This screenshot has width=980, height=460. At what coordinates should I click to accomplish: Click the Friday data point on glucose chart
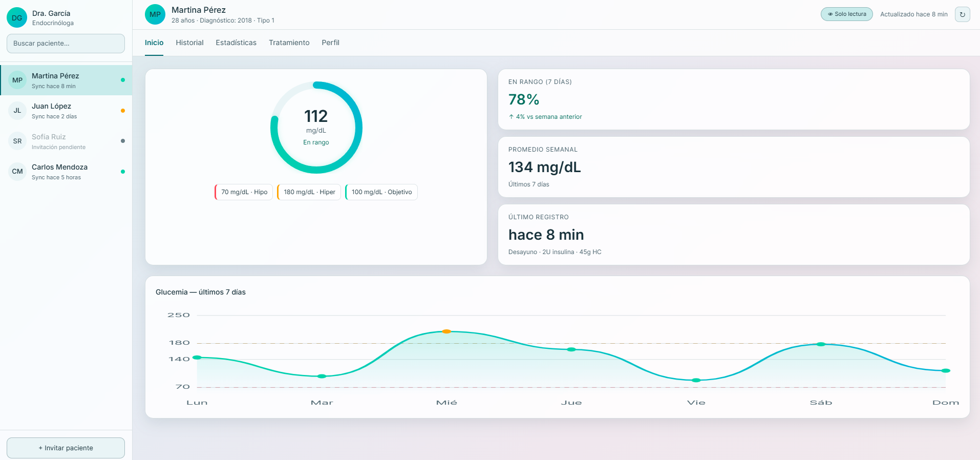(x=696, y=380)
